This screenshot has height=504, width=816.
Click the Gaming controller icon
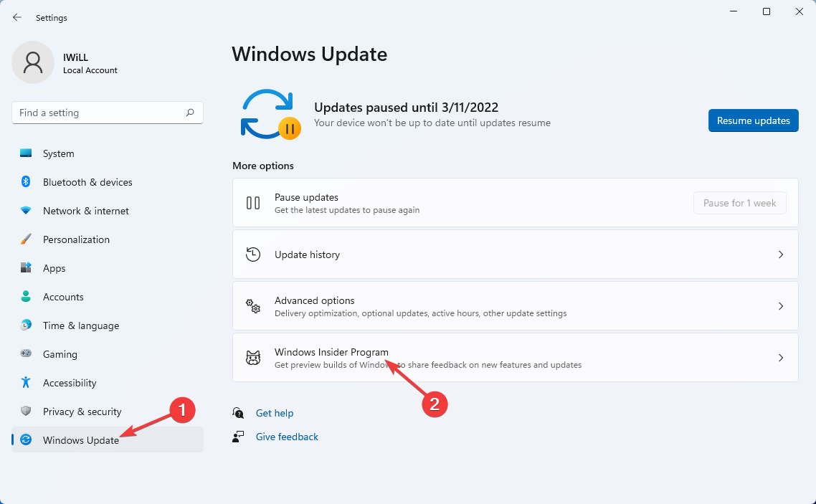[26, 353]
